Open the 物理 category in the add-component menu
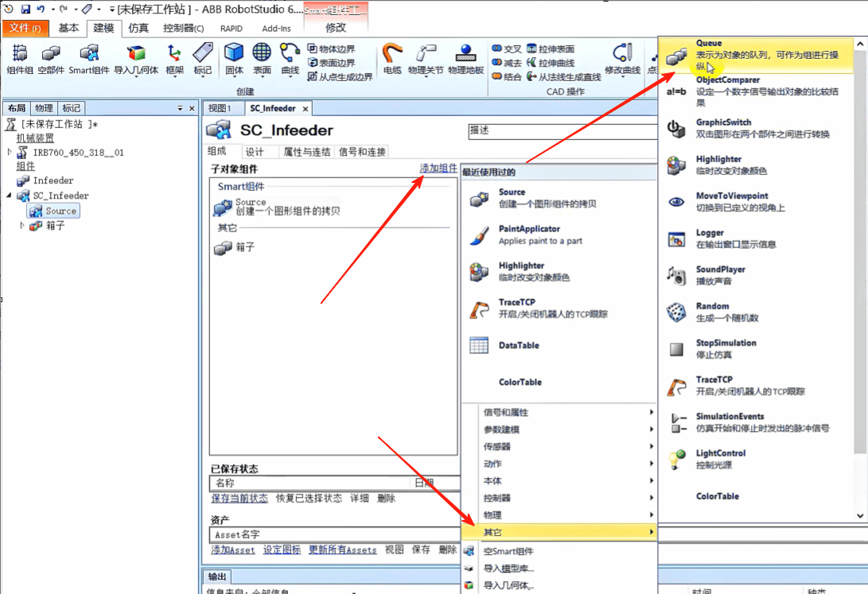868x594 pixels. coord(559,515)
